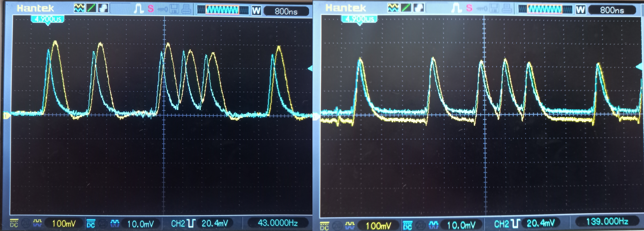Click the CH2 cyan DC coupling icon, left scope

pyautogui.click(x=91, y=223)
